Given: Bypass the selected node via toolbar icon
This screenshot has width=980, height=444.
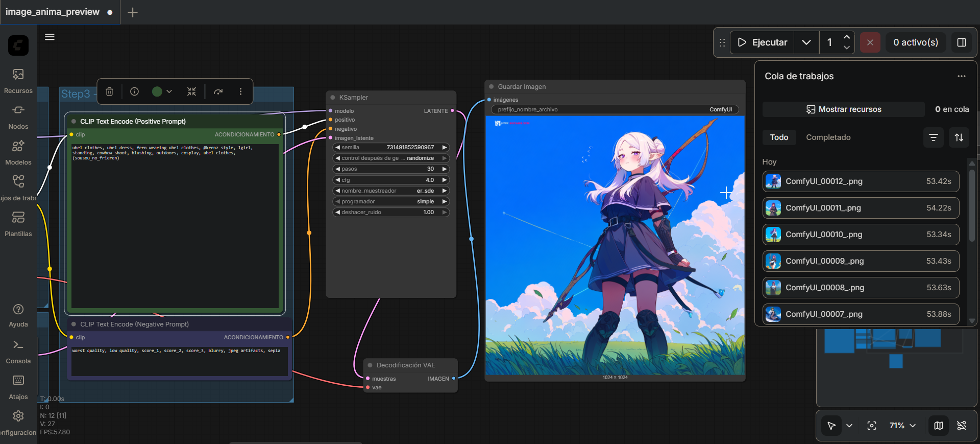Looking at the screenshot, I should tap(218, 91).
